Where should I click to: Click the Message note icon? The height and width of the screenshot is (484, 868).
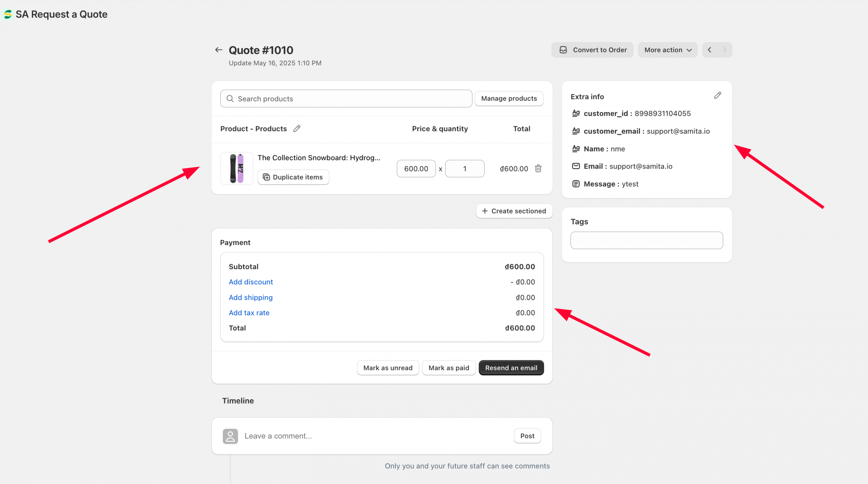576,184
